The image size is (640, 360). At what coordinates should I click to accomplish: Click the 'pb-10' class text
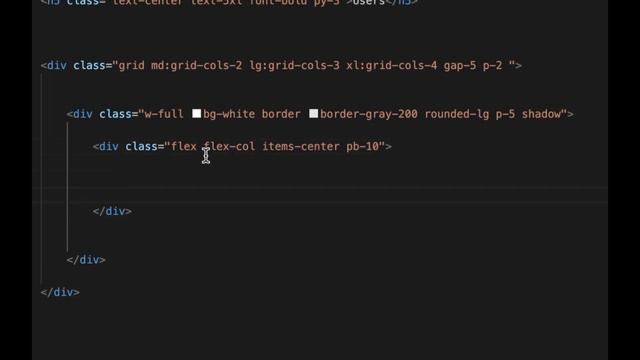coord(362,146)
